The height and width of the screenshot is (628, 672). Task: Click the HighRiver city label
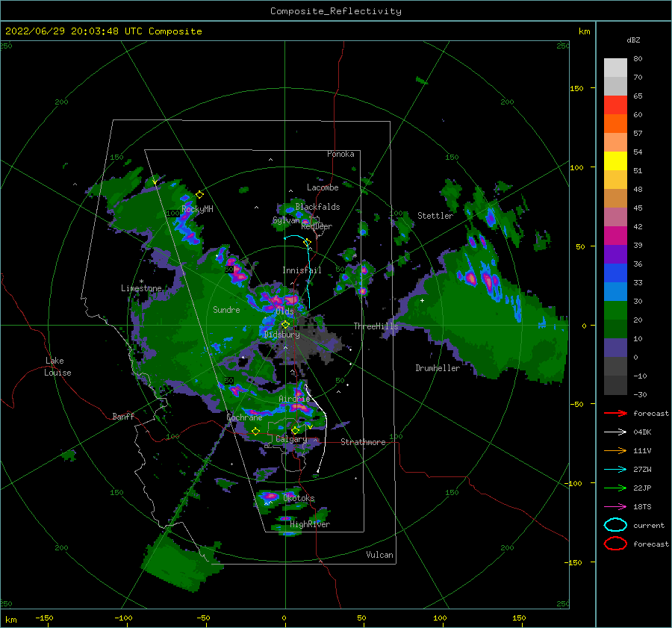tap(310, 524)
